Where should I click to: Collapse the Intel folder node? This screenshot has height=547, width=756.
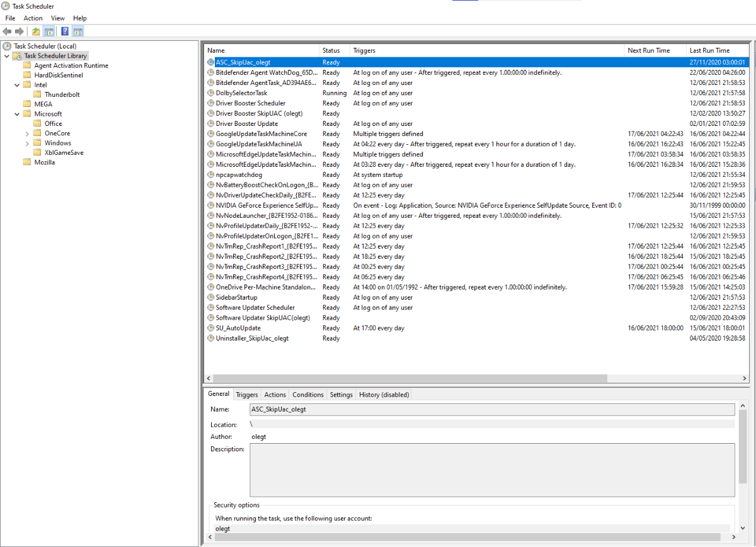pyautogui.click(x=17, y=84)
